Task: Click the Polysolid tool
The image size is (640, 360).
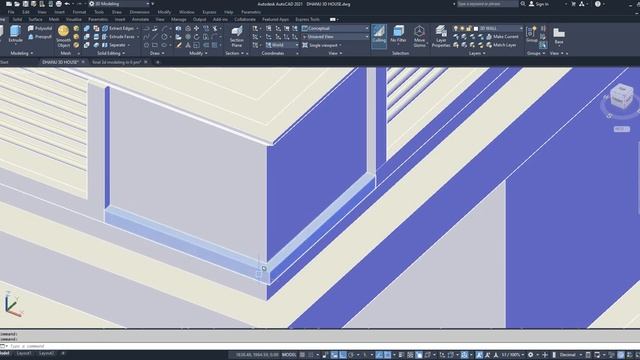Action: click(40, 28)
